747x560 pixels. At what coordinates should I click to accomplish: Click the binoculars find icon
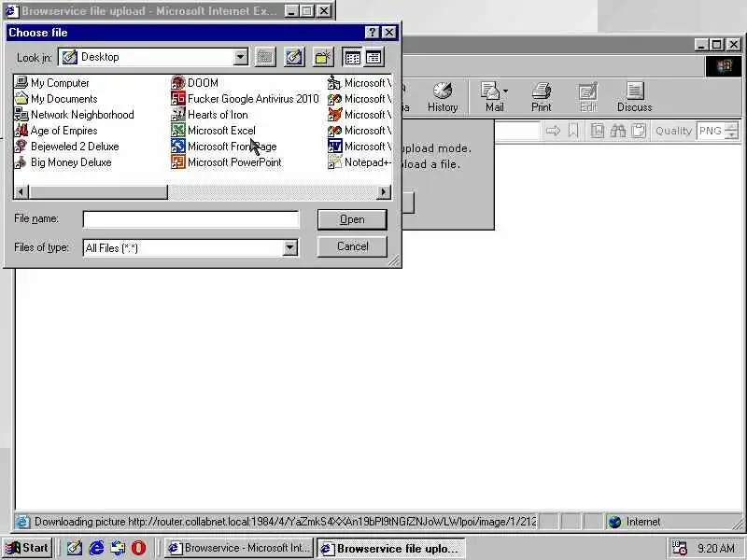tap(618, 131)
